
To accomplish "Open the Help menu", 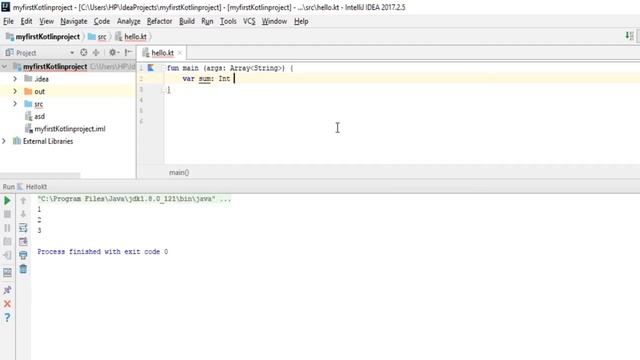I will point(301,21).
